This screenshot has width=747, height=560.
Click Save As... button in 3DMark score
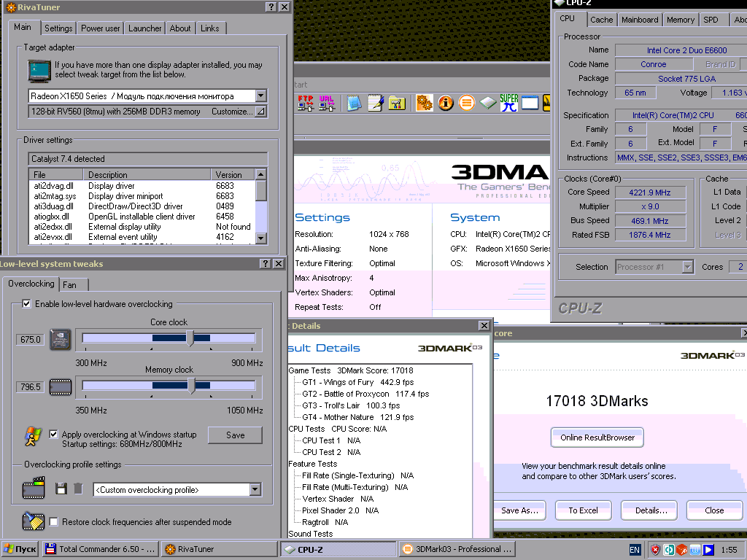pos(519,510)
